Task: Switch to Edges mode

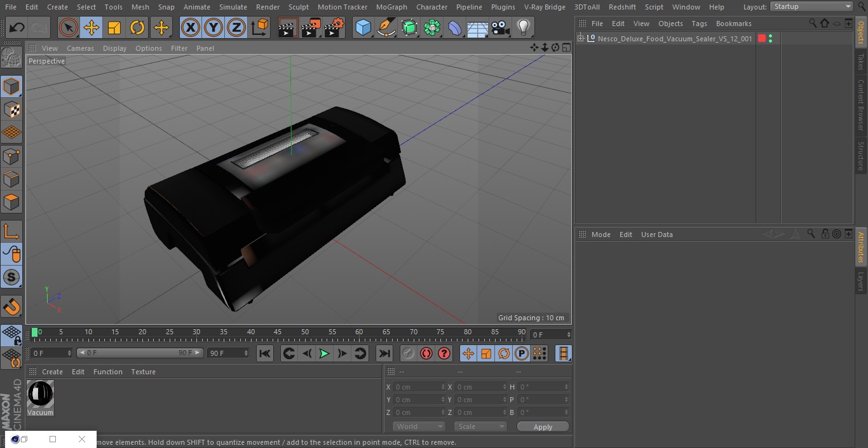Action: coord(11,179)
